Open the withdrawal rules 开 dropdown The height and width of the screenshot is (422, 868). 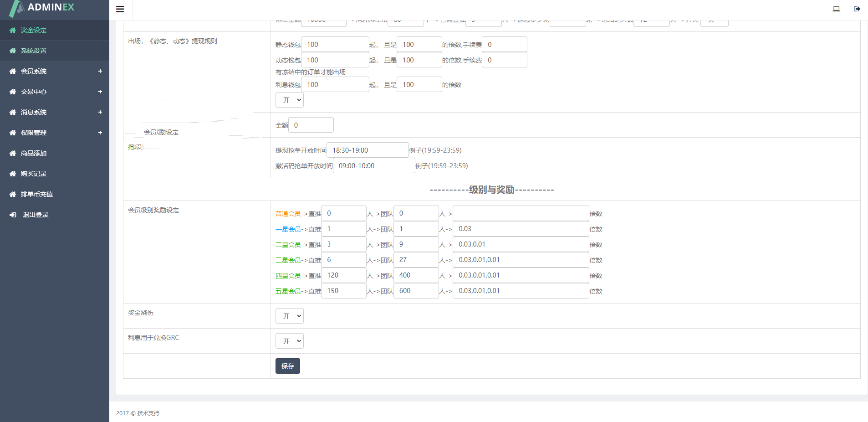pyautogui.click(x=289, y=100)
